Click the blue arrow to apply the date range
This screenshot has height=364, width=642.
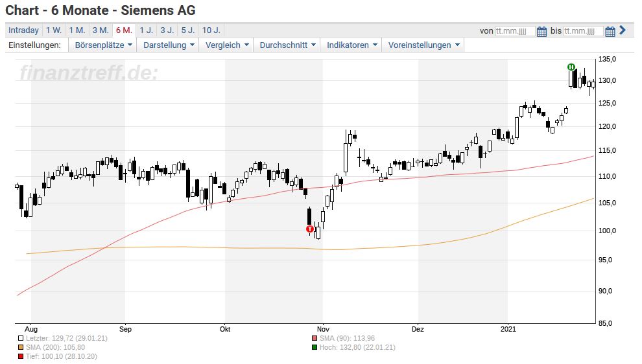(x=623, y=30)
